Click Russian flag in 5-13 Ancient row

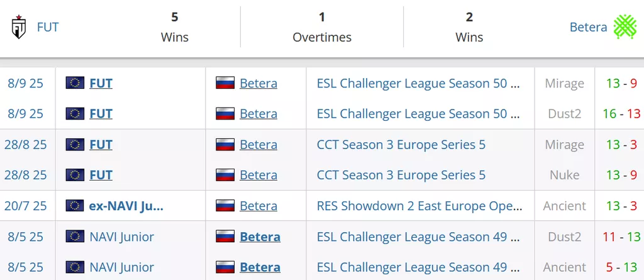pos(225,267)
